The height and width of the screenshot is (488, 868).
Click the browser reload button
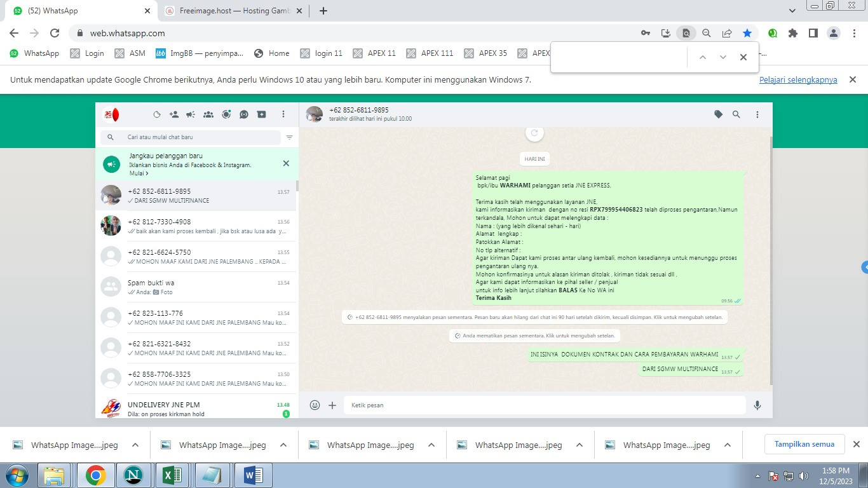(55, 33)
